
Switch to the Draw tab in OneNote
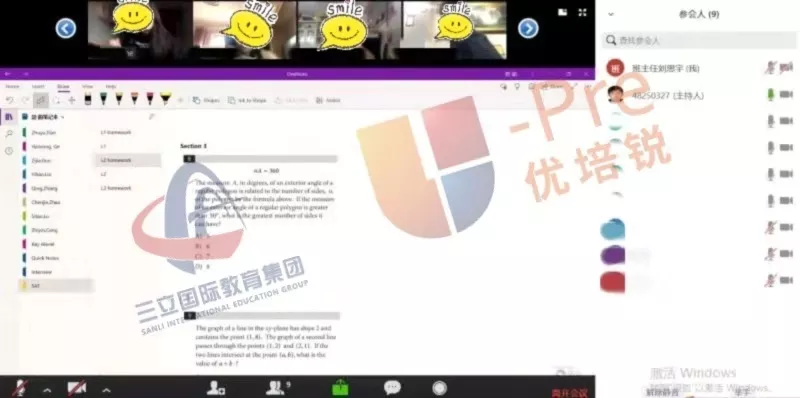point(63,87)
